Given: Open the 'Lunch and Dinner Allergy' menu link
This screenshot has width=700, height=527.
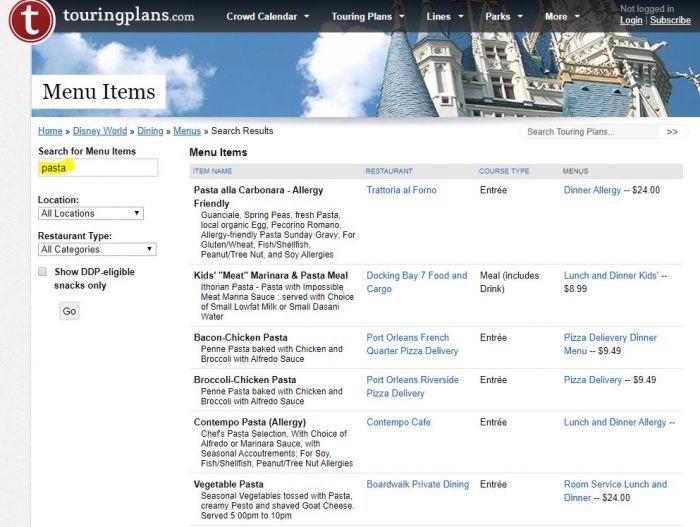Looking at the screenshot, I should tap(615, 422).
